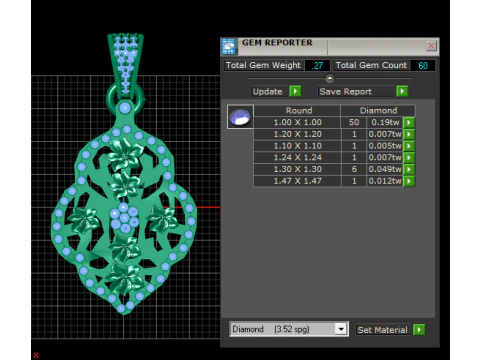Click the Diamond column header
Viewport: 480px width, 360px height.
click(x=378, y=111)
